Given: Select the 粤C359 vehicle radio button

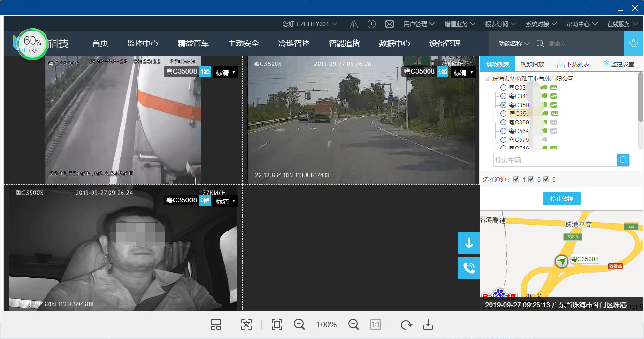Looking at the screenshot, I should 504,123.
